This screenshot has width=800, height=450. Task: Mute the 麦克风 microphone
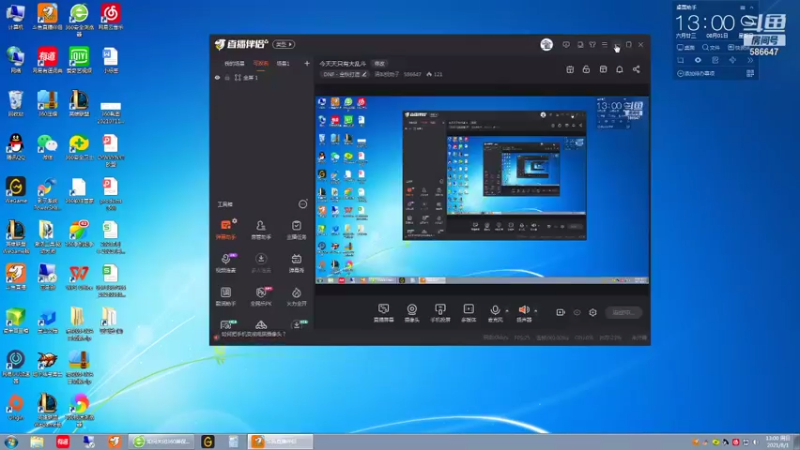[494, 312]
